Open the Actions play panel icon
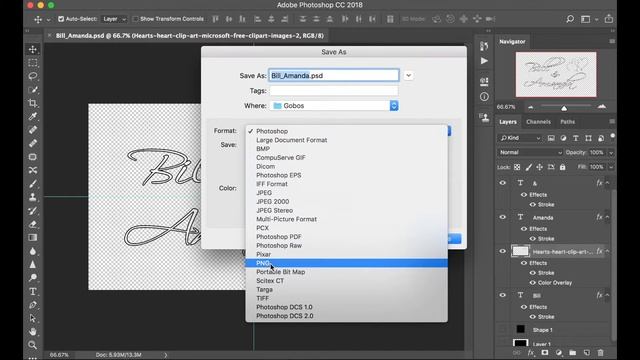This screenshot has height=360, width=640. click(484, 61)
